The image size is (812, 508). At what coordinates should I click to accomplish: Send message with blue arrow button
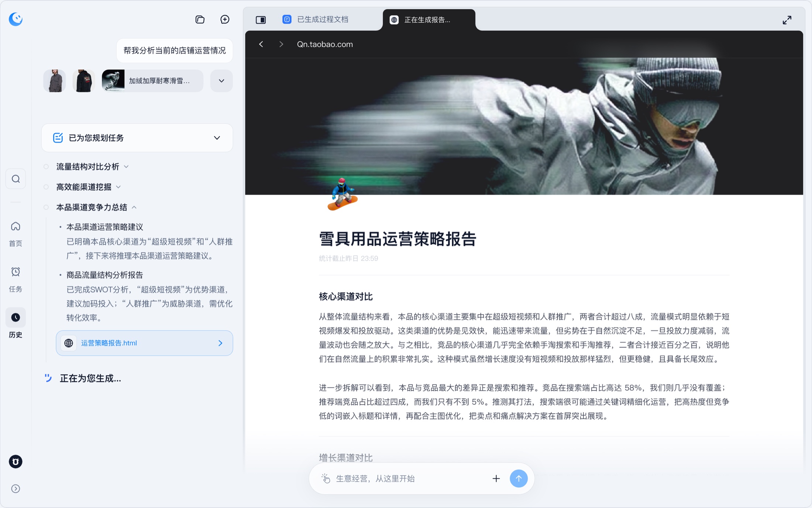(x=518, y=478)
